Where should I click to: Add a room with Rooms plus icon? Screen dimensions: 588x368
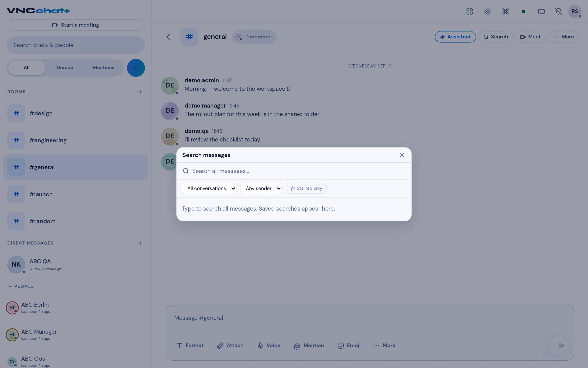(140, 92)
